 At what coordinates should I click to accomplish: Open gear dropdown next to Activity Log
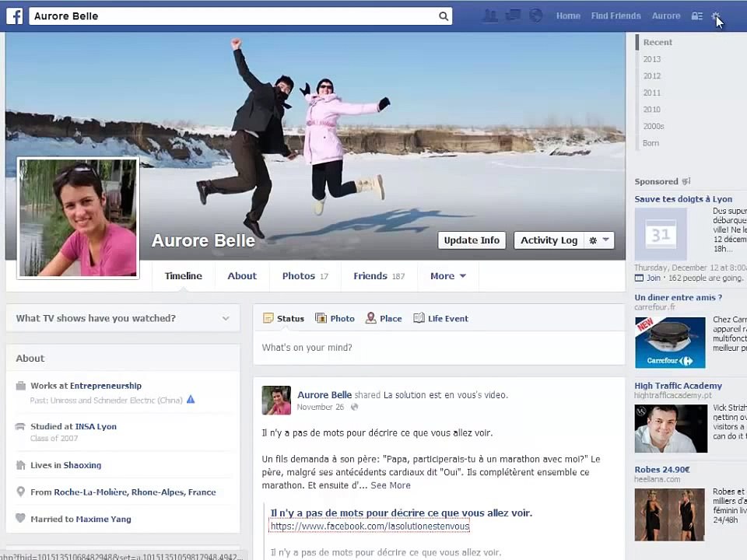(x=599, y=240)
